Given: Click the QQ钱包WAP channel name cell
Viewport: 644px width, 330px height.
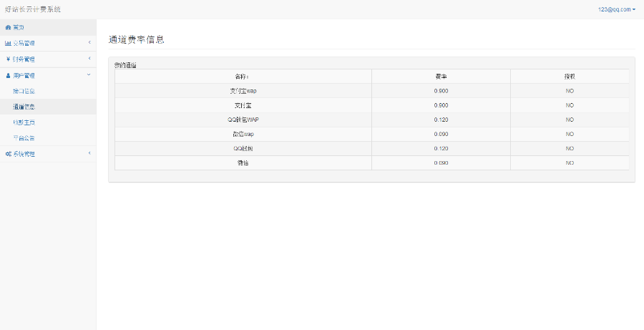Looking at the screenshot, I should point(243,120).
